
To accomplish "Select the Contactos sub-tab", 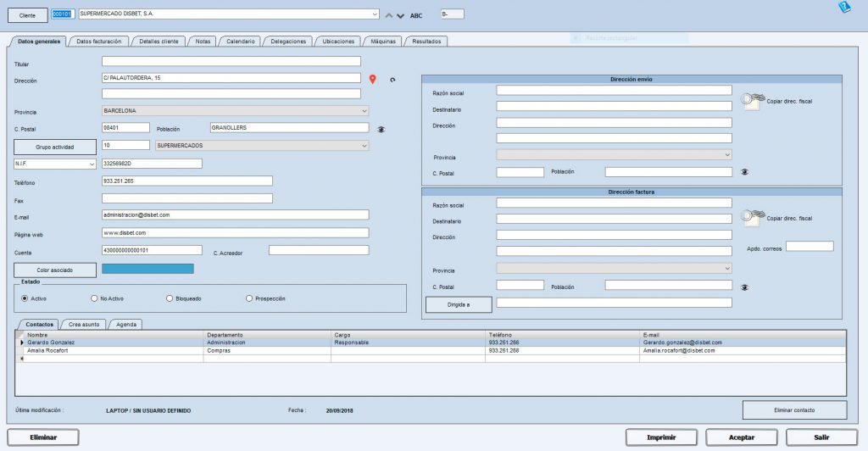I will 39,325.
